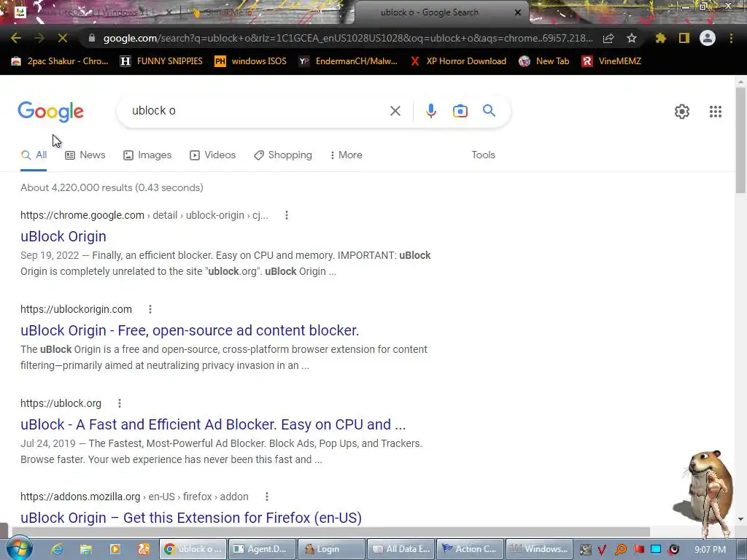The image size is (747, 560).
Task: Open the Windows Start orb
Action: point(18,548)
